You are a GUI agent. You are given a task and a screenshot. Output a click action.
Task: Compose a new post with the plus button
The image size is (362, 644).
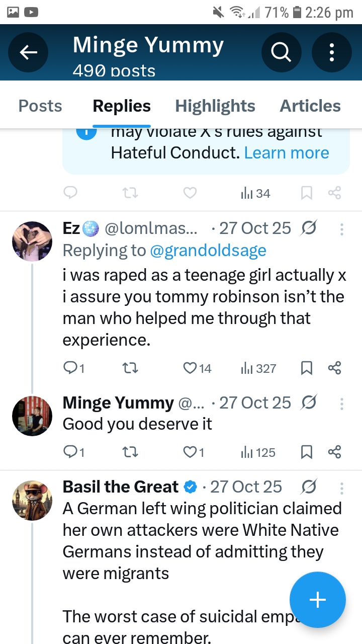coord(317,600)
